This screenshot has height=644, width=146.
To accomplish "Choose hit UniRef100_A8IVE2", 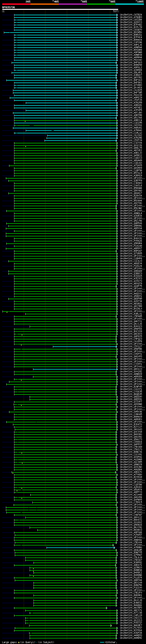I will tap(131, 150).
